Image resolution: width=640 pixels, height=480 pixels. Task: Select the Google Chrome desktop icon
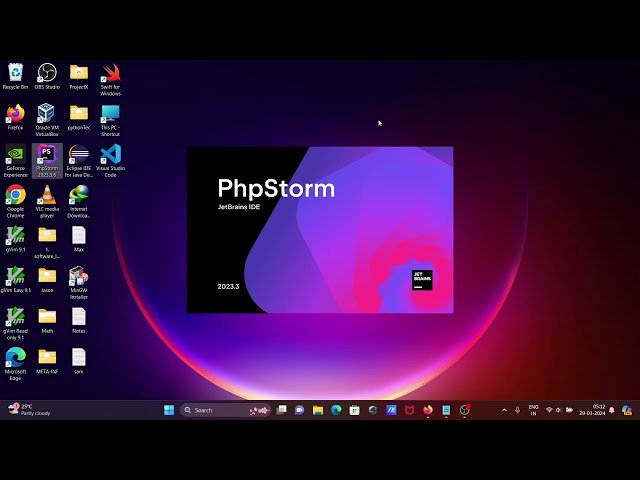[x=16, y=201]
